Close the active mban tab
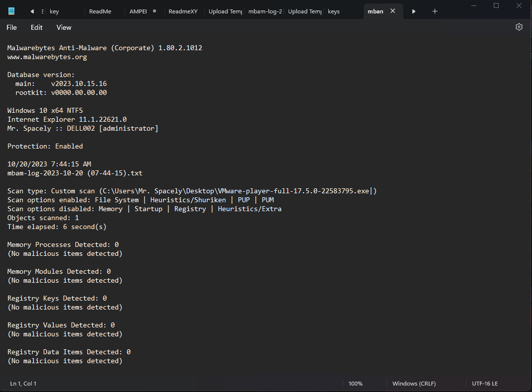 coord(392,11)
